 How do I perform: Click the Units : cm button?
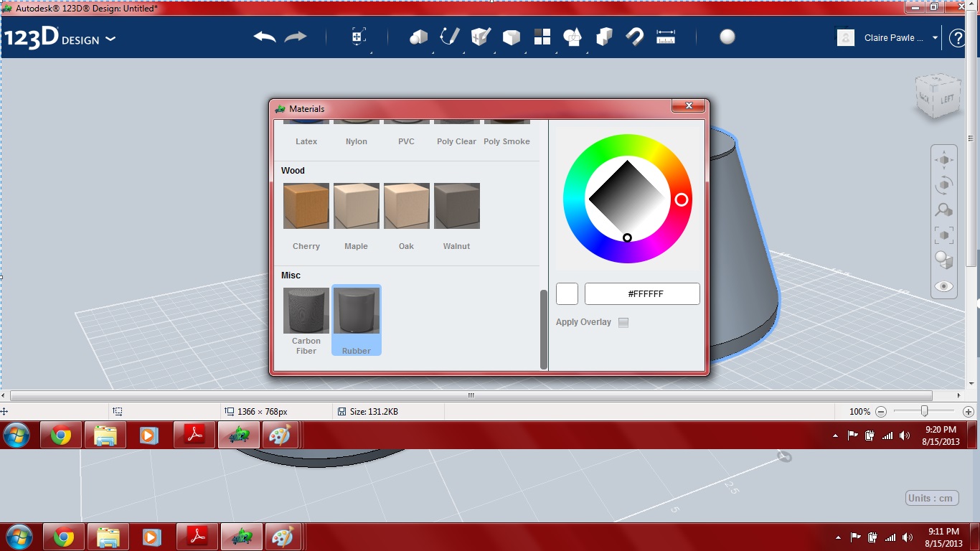932,499
